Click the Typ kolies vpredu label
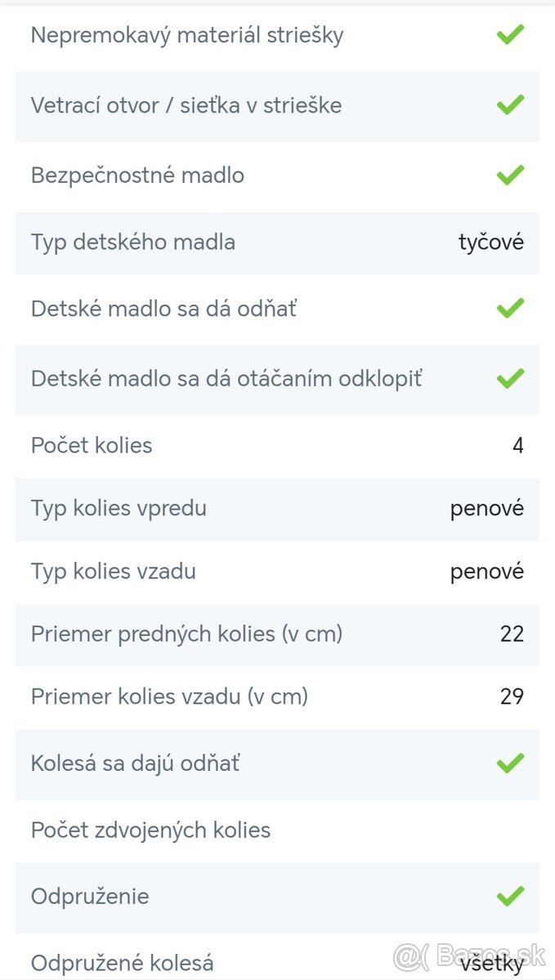The image size is (555, 980). click(119, 508)
